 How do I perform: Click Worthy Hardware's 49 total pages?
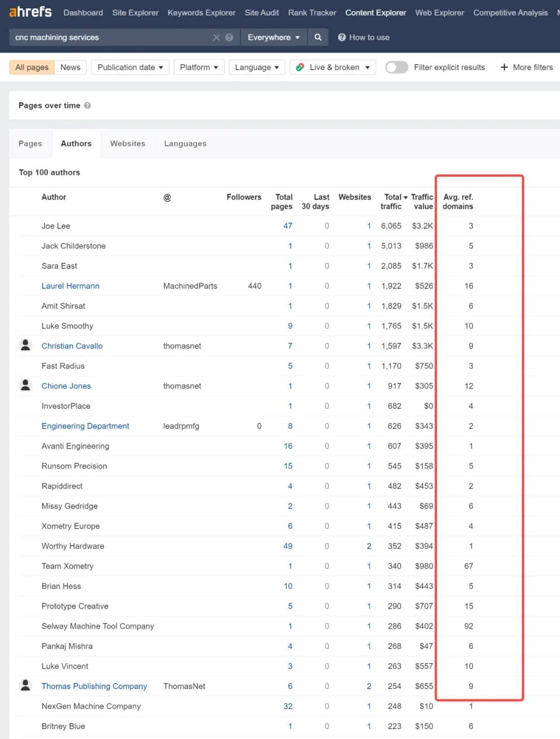[288, 546]
